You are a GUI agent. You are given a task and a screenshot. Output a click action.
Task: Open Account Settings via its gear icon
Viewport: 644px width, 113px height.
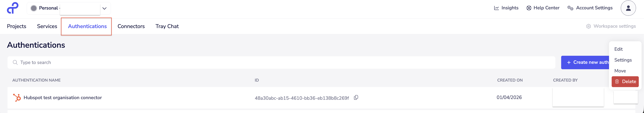click(570, 8)
